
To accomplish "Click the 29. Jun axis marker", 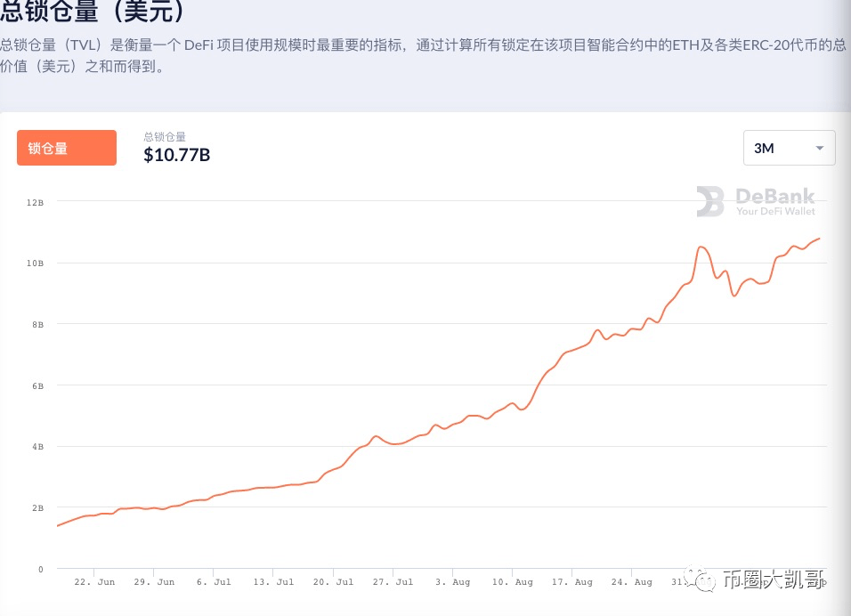I will pos(154,582).
